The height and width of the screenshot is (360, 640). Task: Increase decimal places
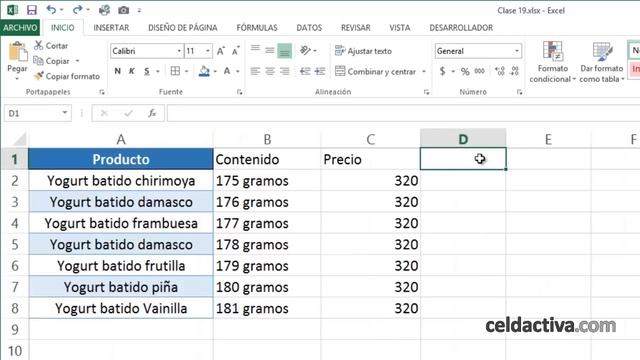500,71
